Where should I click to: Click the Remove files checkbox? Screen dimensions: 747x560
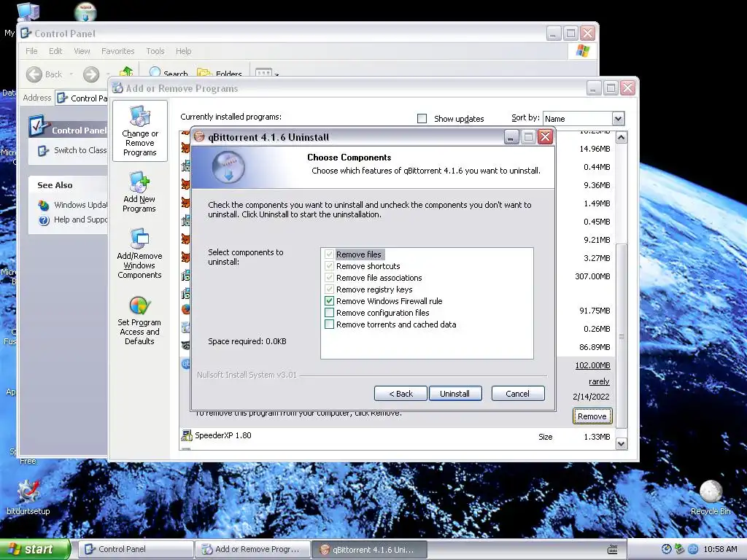click(329, 254)
